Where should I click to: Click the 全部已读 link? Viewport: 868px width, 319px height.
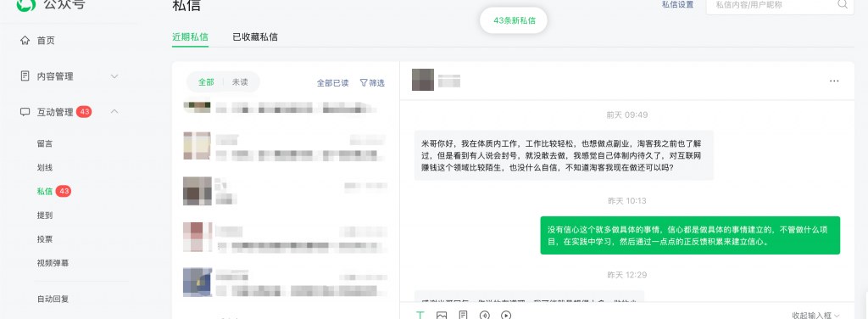[332, 83]
